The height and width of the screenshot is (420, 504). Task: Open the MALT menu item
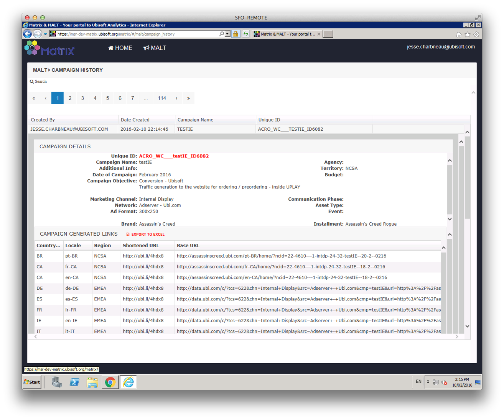tap(155, 48)
